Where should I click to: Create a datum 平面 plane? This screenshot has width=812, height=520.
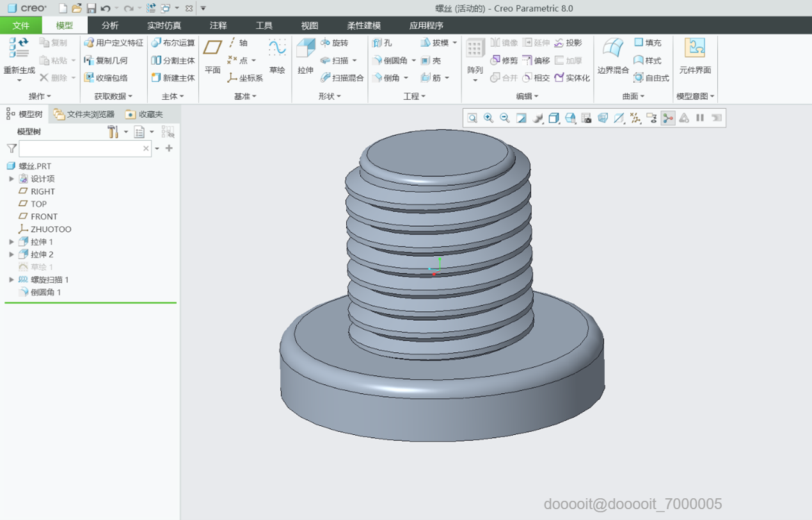point(212,49)
